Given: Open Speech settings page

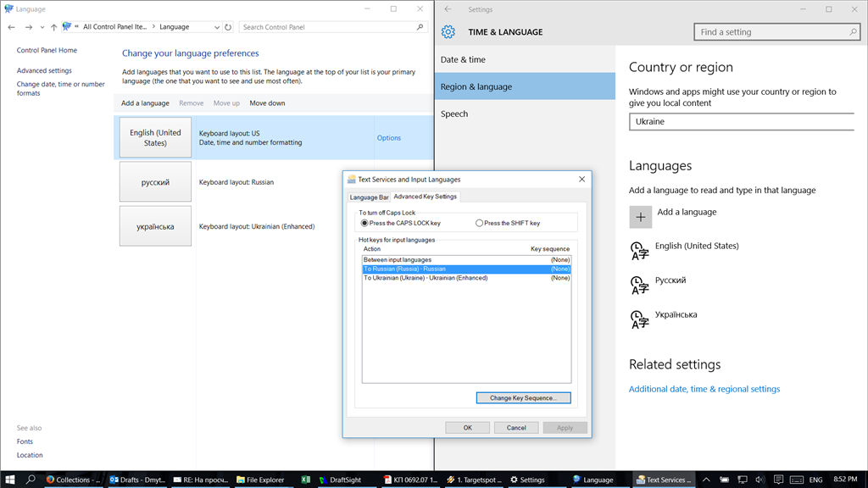Looking at the screenshot, I should click(525, 114).
